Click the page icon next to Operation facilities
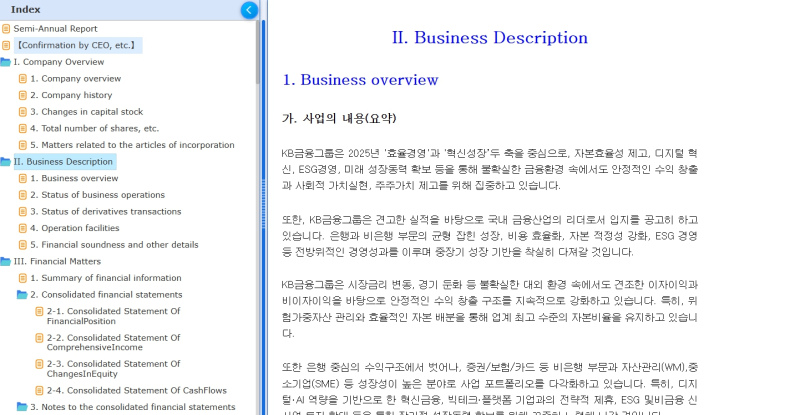 [22, 228]
